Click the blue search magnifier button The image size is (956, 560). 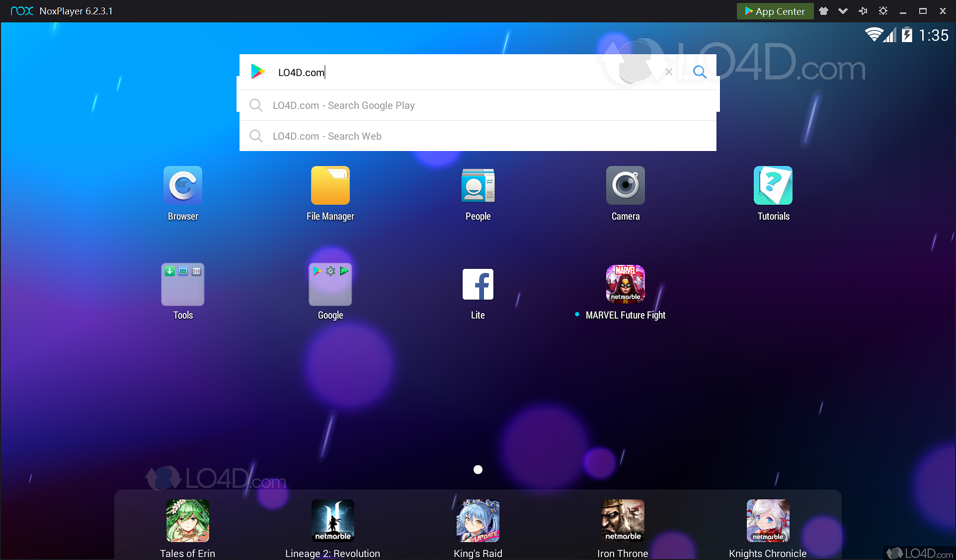tap(699, 72)
